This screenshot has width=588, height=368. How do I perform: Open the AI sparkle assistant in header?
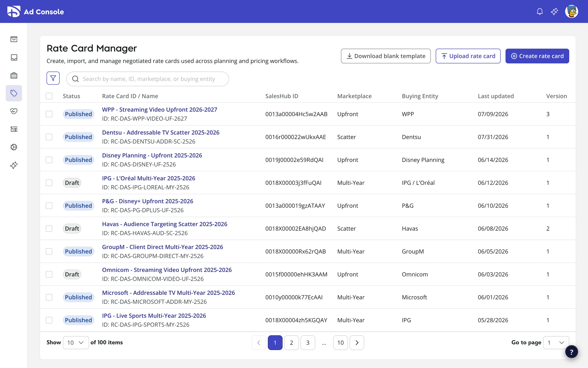point(554,11)
